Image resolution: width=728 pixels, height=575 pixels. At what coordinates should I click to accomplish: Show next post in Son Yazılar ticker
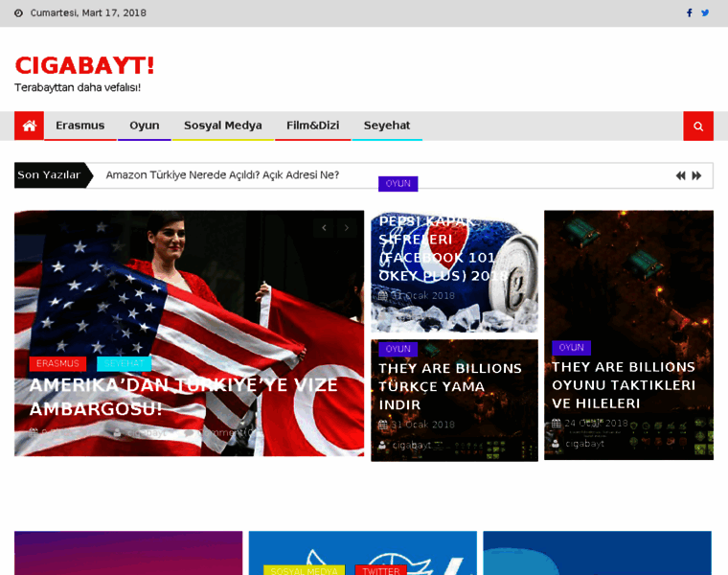point(696,175)
